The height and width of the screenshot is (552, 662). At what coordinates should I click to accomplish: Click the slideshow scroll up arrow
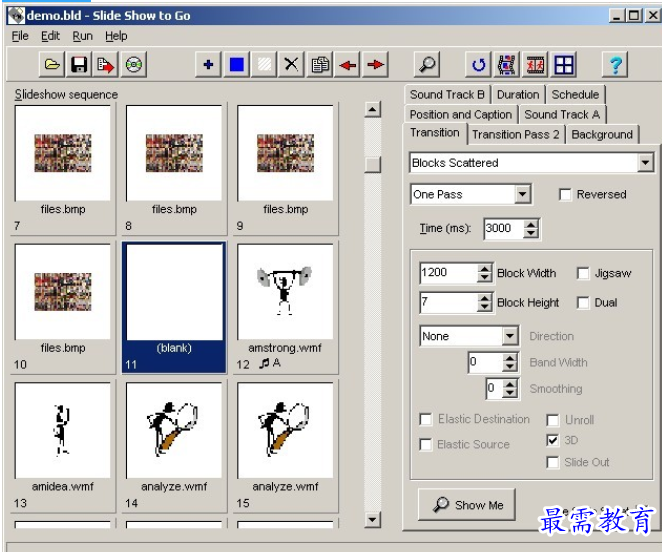click(372, 110)
